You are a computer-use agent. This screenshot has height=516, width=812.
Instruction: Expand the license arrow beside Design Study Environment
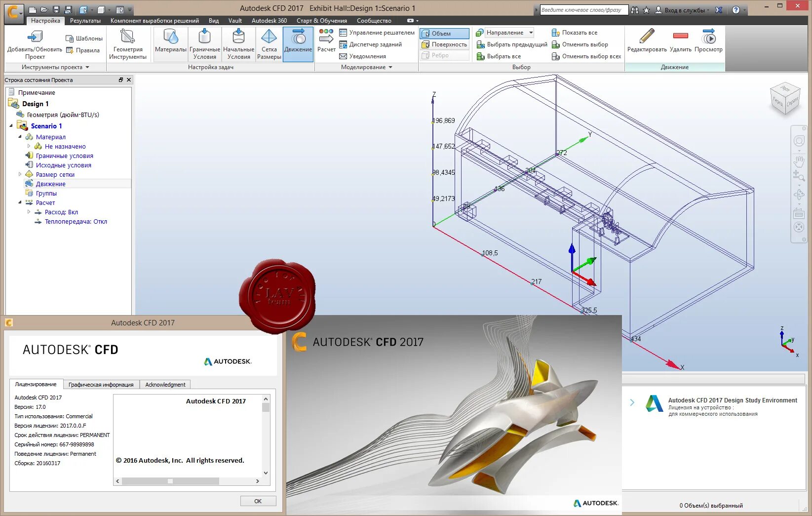[x=632, y=402]
